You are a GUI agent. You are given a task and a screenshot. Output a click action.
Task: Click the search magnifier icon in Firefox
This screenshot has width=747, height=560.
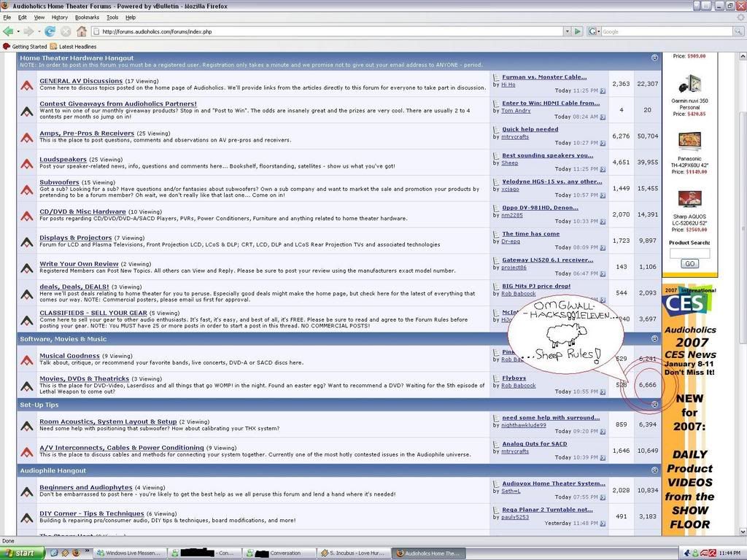click(738, 31)
